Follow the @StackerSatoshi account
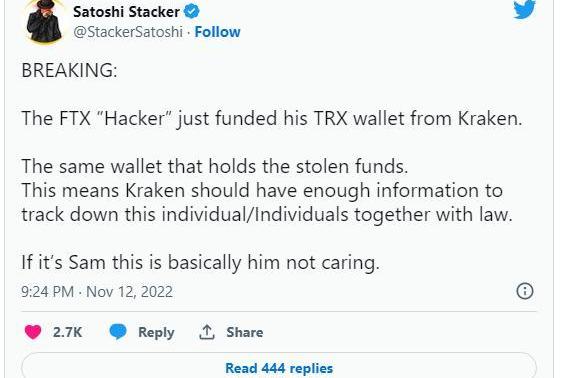This screenshot has width=571, height=378. coord(217,32)
